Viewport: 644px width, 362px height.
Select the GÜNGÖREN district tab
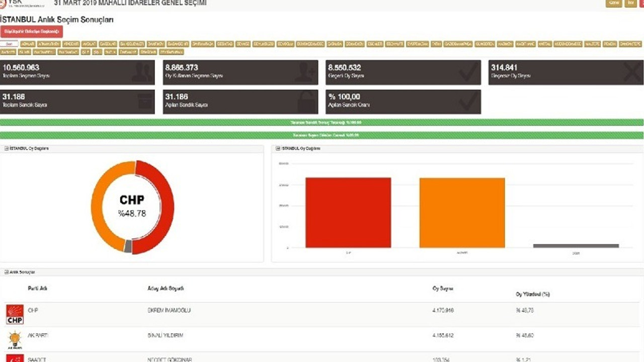485,44
